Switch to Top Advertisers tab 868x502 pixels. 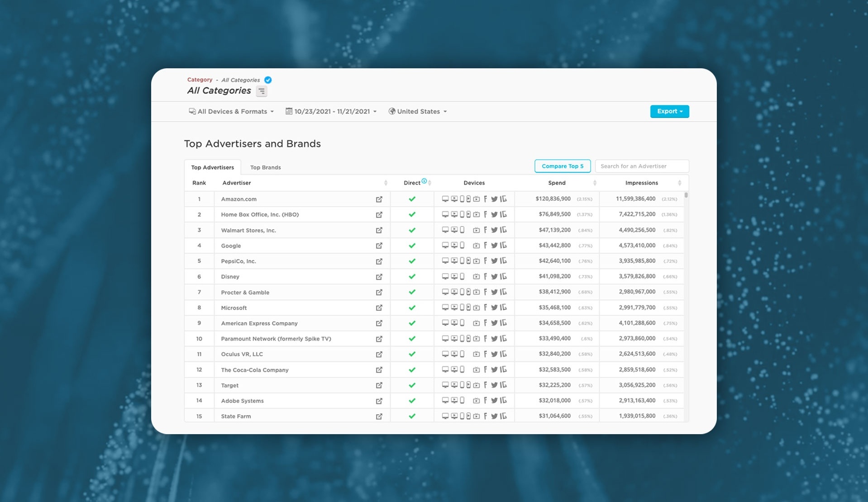[x=212, y=167]
